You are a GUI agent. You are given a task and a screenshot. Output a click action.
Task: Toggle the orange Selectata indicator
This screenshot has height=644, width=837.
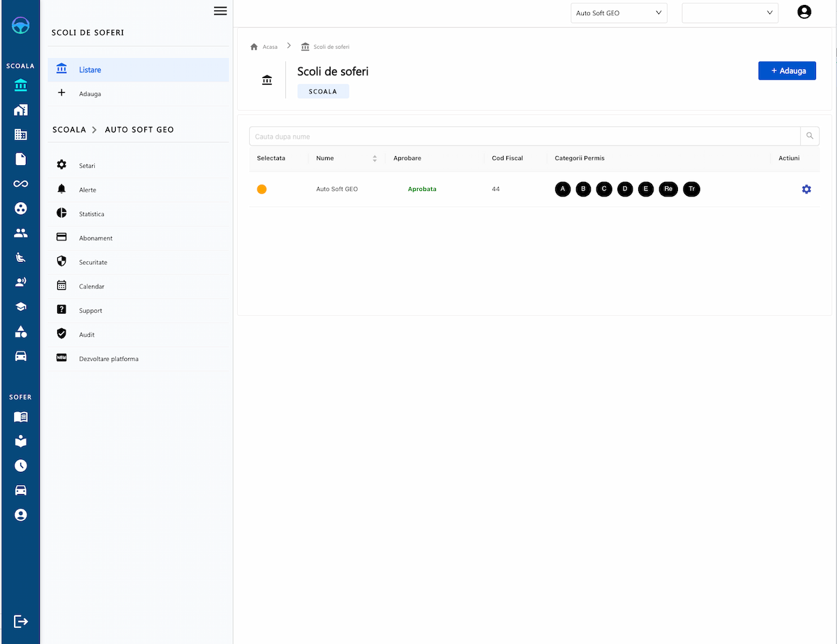coord(262,189)
